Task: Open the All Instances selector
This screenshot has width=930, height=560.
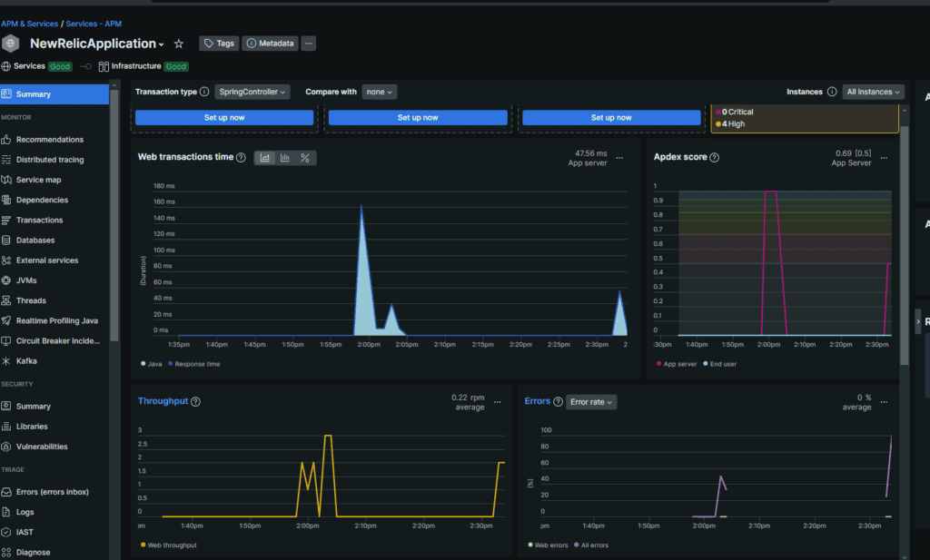Action: [872, 92]
